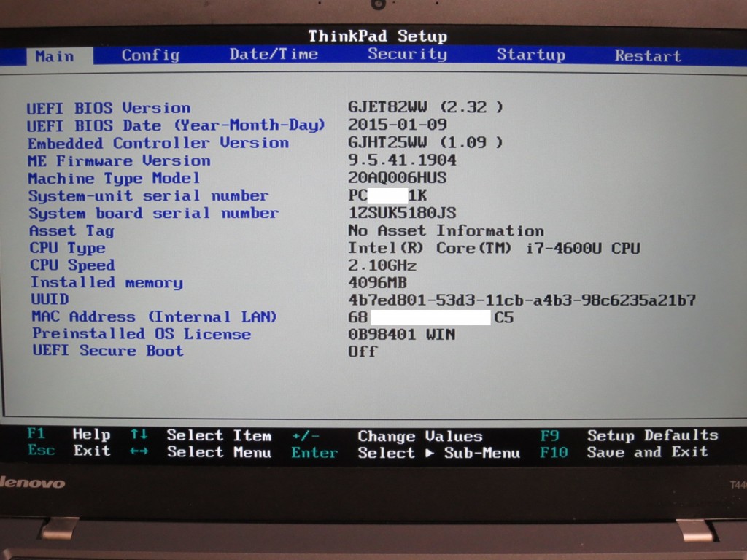This screenshot has height=560, width=747.
Task: Click the Select Item hint text
Action: [219, 435]
